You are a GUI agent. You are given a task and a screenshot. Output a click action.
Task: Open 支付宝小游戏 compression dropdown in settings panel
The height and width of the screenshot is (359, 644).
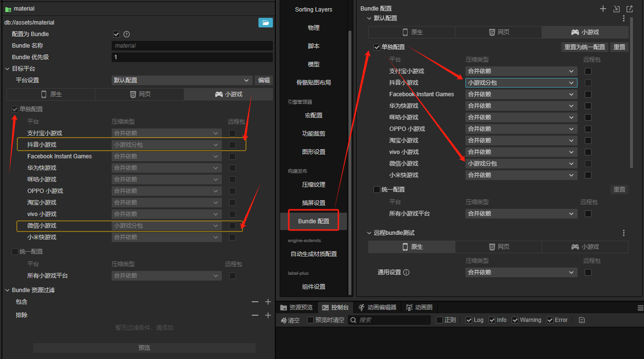coord(521,71)
